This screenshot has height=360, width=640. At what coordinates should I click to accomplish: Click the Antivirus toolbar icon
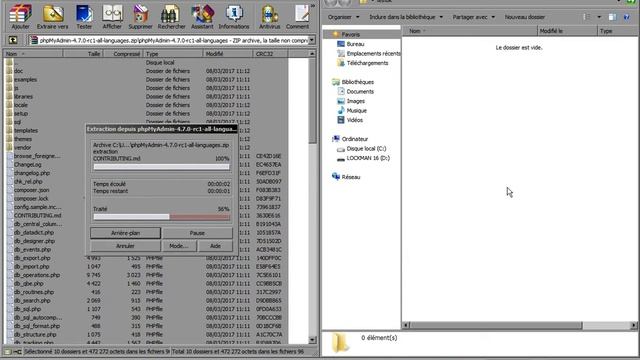click(269, 17)
